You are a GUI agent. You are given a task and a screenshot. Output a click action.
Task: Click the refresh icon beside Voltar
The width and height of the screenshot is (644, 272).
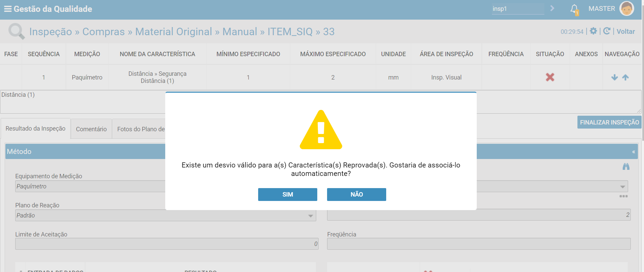[606, 31]
